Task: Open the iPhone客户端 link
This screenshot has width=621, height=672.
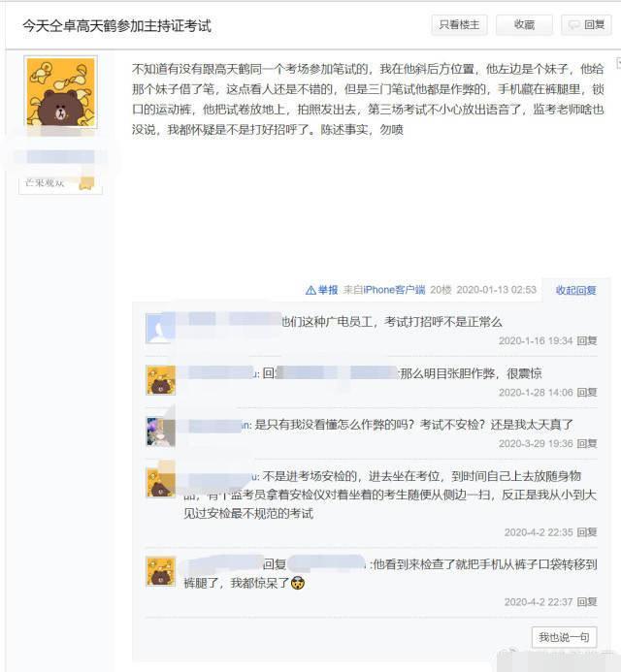Action: coord(394,290)
